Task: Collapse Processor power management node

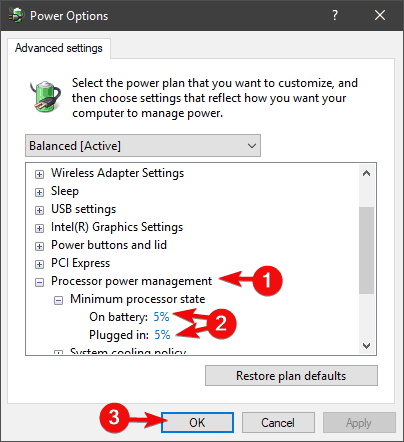Action: tap(39, 283)
